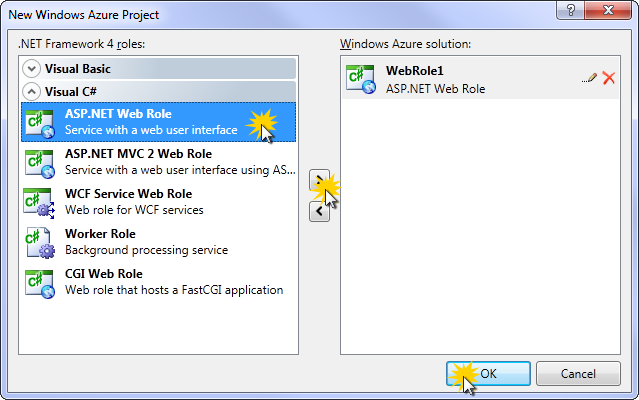Remove WebRole1 with the red X icon
639x400 pixels.
pyautogui.click(x=609, y=78)
